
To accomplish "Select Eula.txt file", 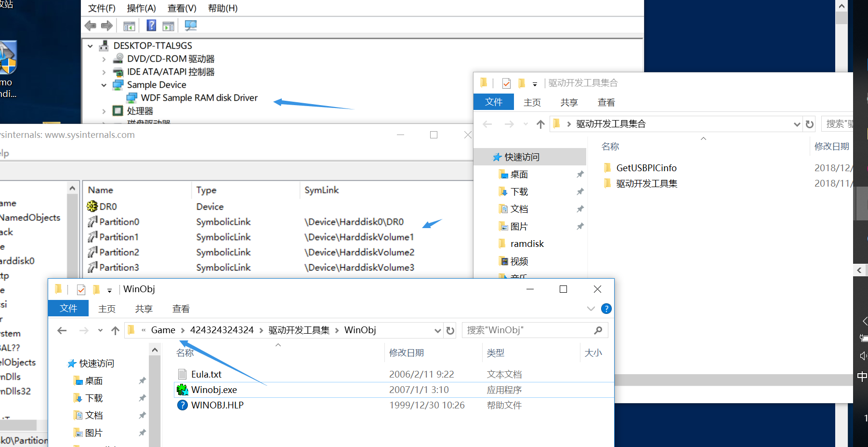I will coord(206,374).
